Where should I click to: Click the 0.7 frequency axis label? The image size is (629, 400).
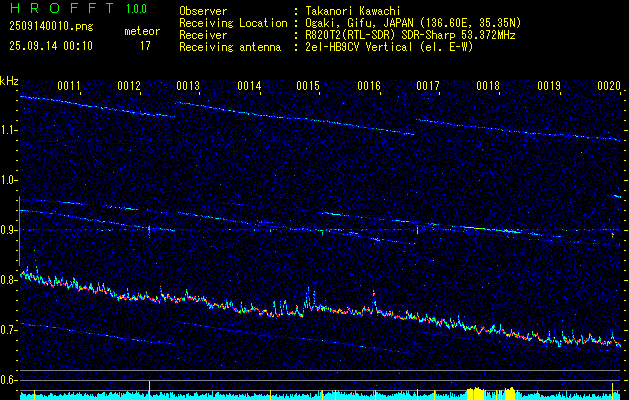[x=10, y=330]
